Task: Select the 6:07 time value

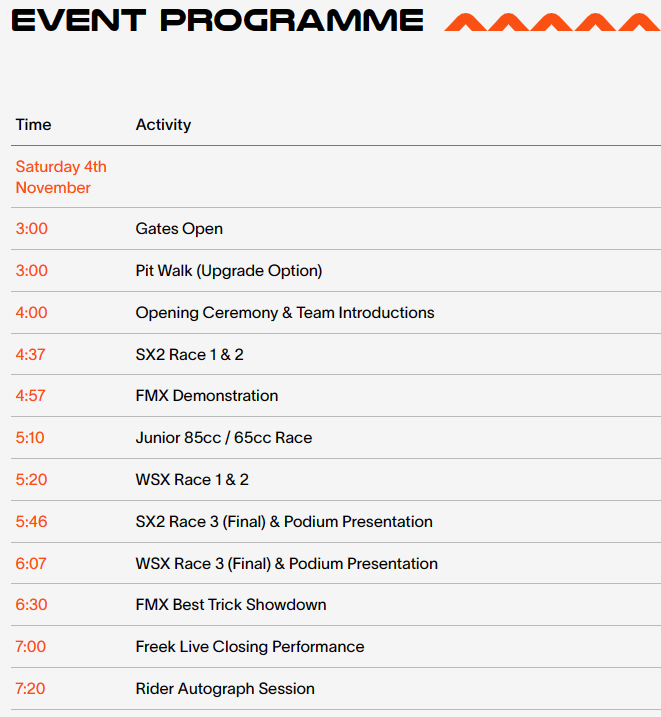Action: [31, 564]
